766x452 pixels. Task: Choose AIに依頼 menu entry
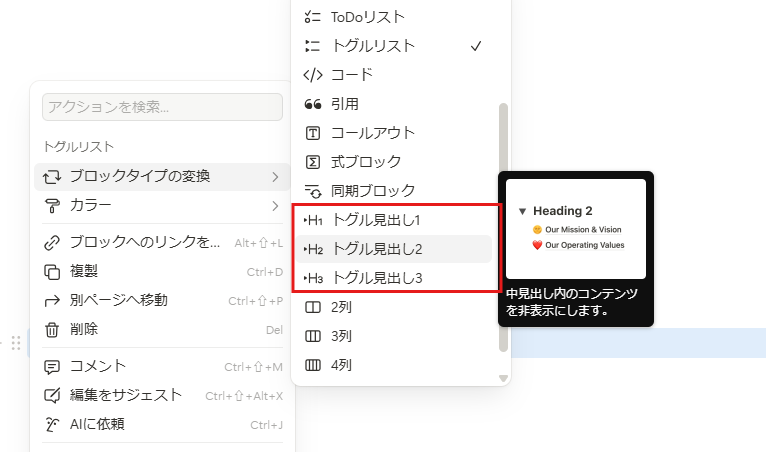[162, 424]
